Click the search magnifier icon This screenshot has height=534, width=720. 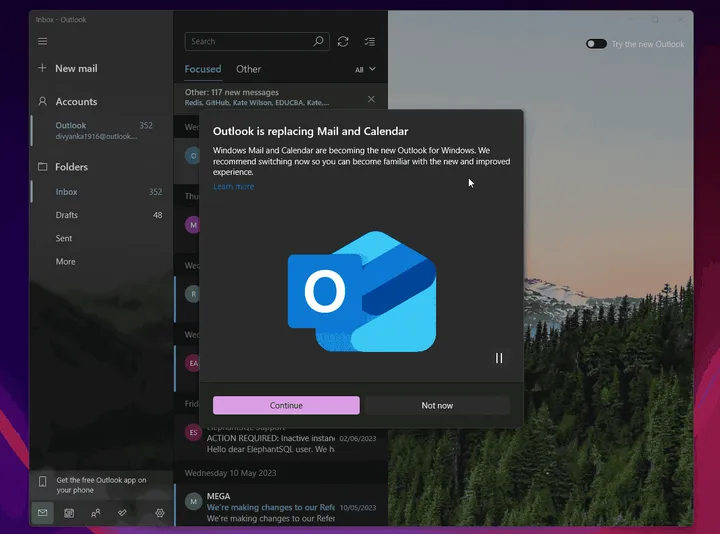click(x=319, y=41)
